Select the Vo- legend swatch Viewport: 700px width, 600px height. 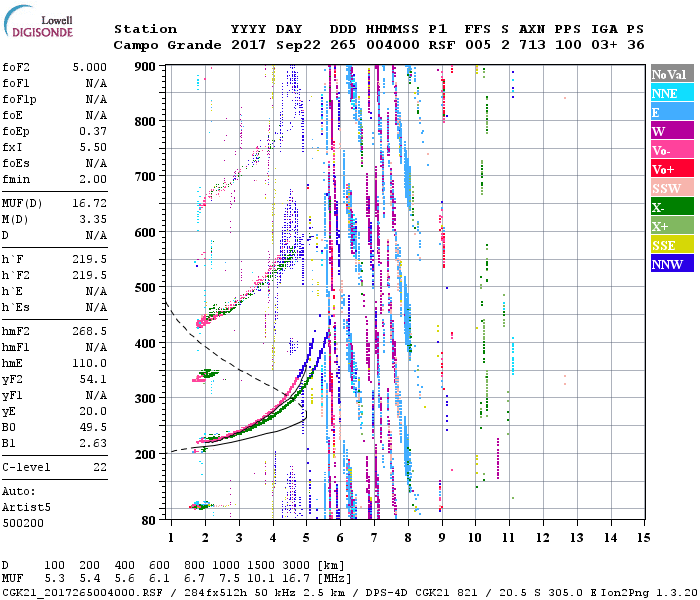[x=672, y=150]
